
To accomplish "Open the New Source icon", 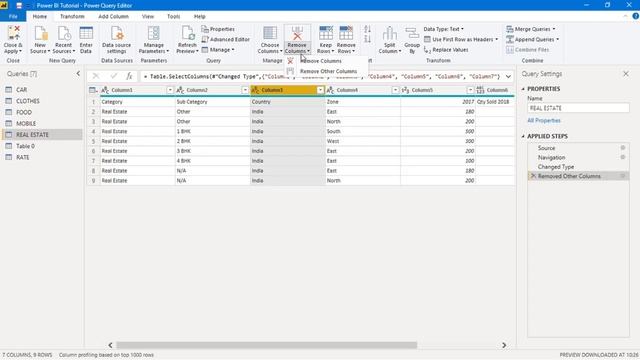I will coord(40,33).
